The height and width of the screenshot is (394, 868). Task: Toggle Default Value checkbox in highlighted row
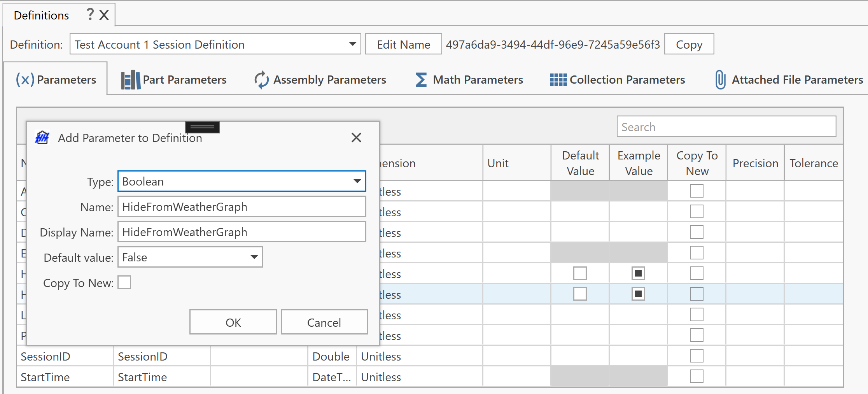[x=580, y=294]
